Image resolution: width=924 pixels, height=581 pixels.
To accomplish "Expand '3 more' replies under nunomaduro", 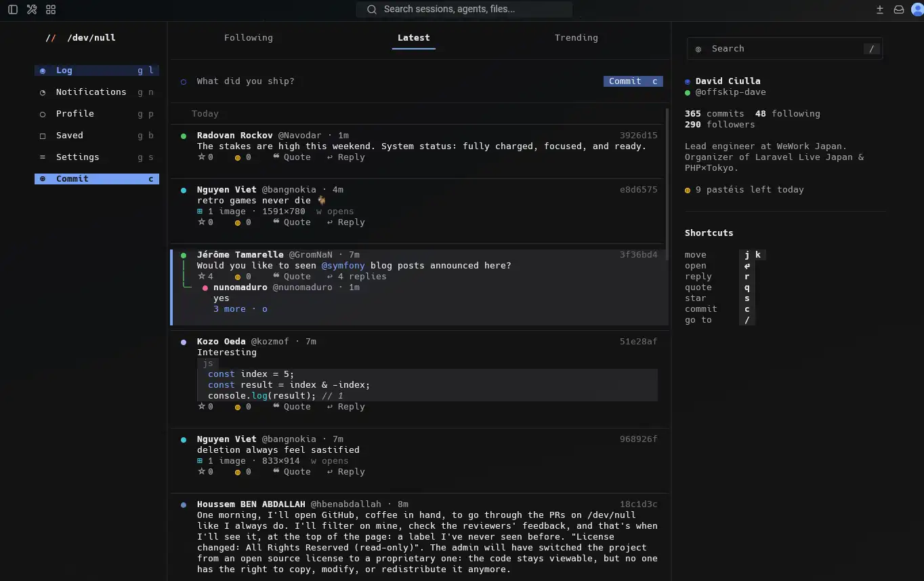I will (240, 309).
